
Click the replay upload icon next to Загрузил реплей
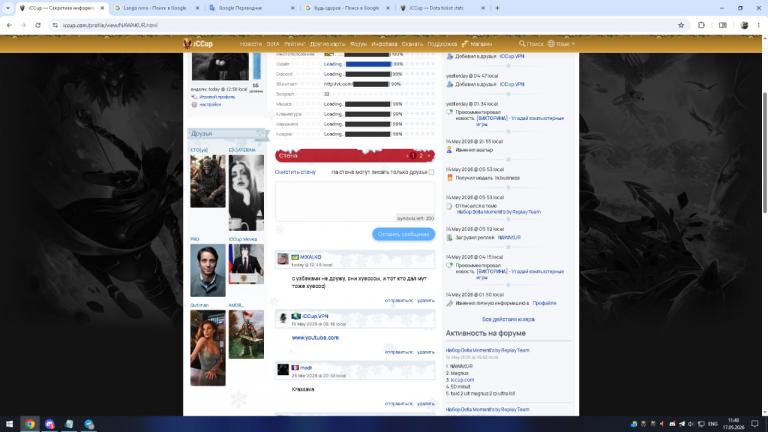(450, 238)
